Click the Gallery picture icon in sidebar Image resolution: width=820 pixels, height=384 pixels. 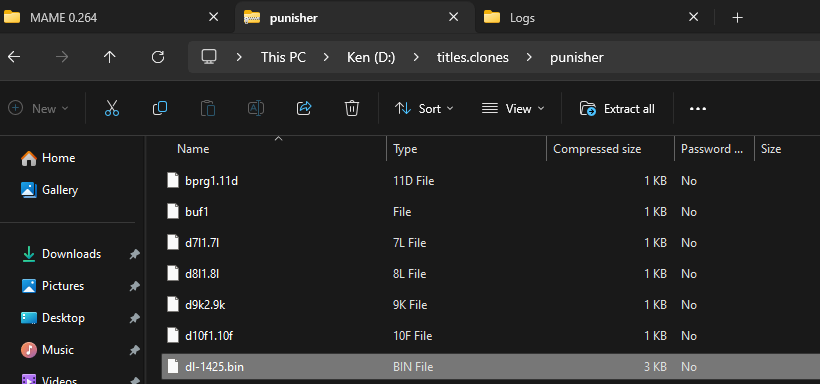click(x=29, y=189)
